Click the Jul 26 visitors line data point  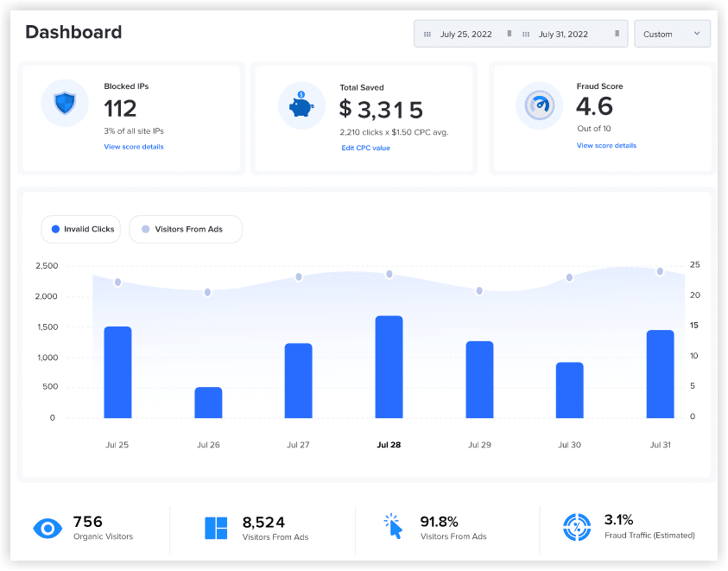208,293
